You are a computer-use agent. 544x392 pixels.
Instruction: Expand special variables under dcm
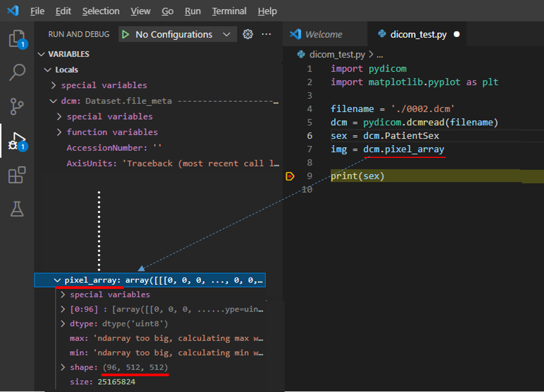coord(59,117)
